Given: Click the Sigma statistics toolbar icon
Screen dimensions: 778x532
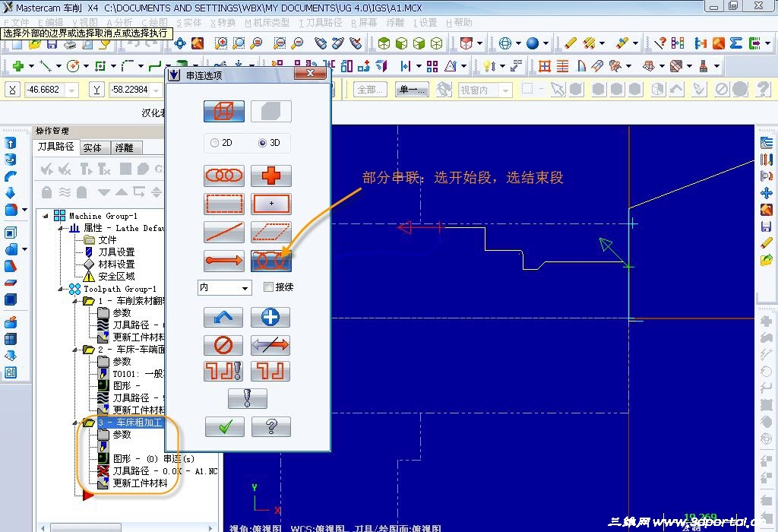Looking at the screenshot, I should [x=735, y=43].
